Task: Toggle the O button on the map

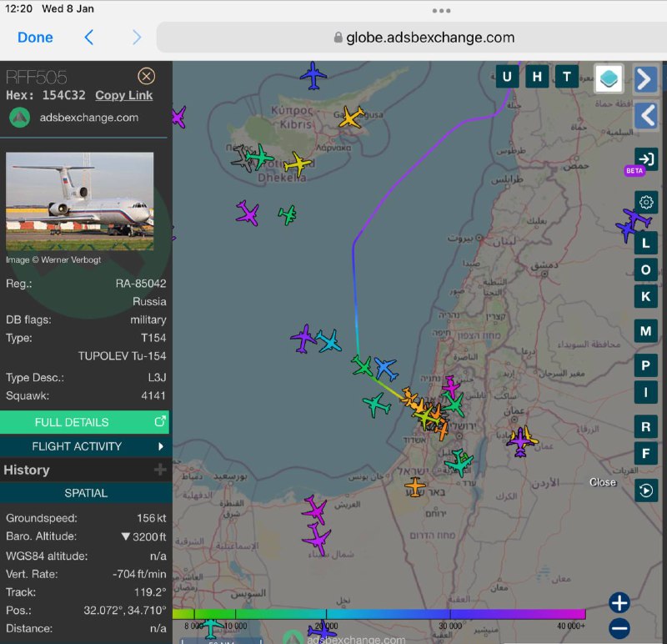Action: point(645,269)
